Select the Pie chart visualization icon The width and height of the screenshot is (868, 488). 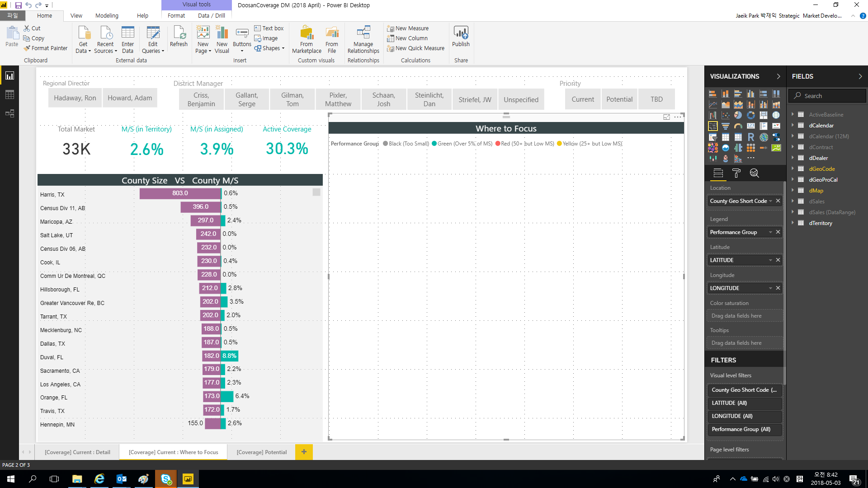pyautogui.click(x=738, y=115)
